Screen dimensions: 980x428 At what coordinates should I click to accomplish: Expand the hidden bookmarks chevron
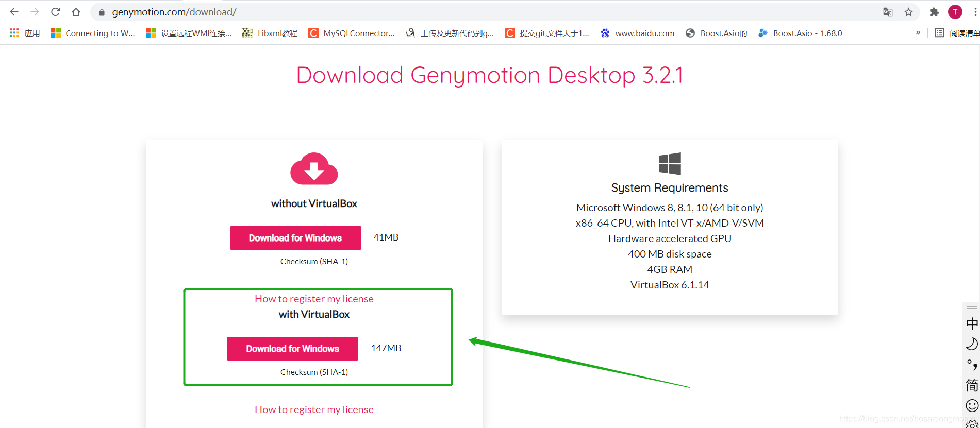click(x=918, y=32)
